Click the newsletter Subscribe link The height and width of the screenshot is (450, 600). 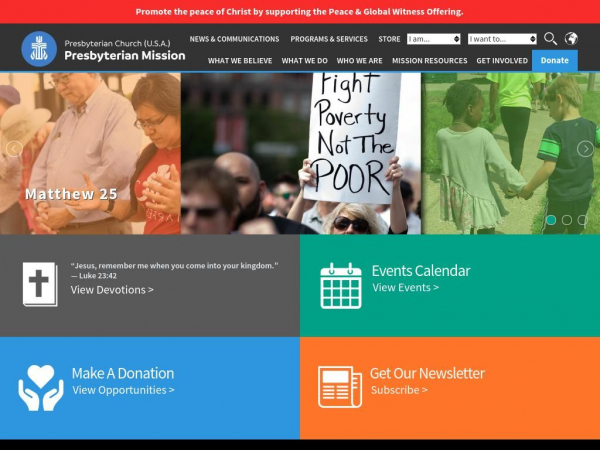399,390
